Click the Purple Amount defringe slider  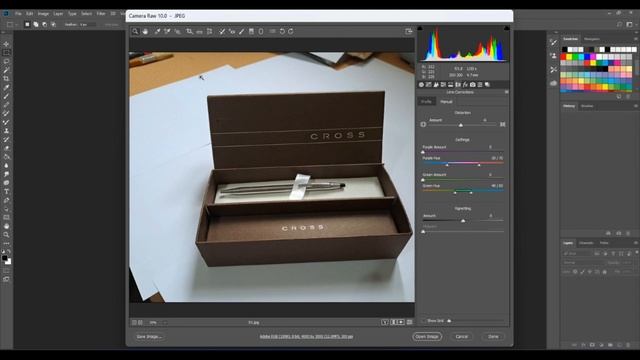pyautogui.click(x=423, y=152)
